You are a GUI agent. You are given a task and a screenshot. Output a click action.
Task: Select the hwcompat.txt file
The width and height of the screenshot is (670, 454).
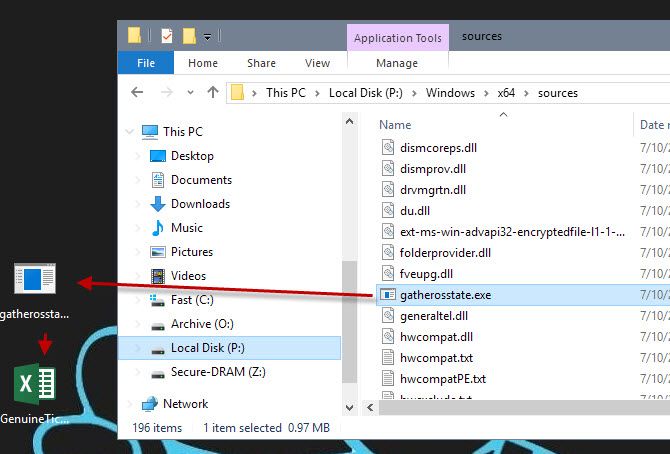435,355
